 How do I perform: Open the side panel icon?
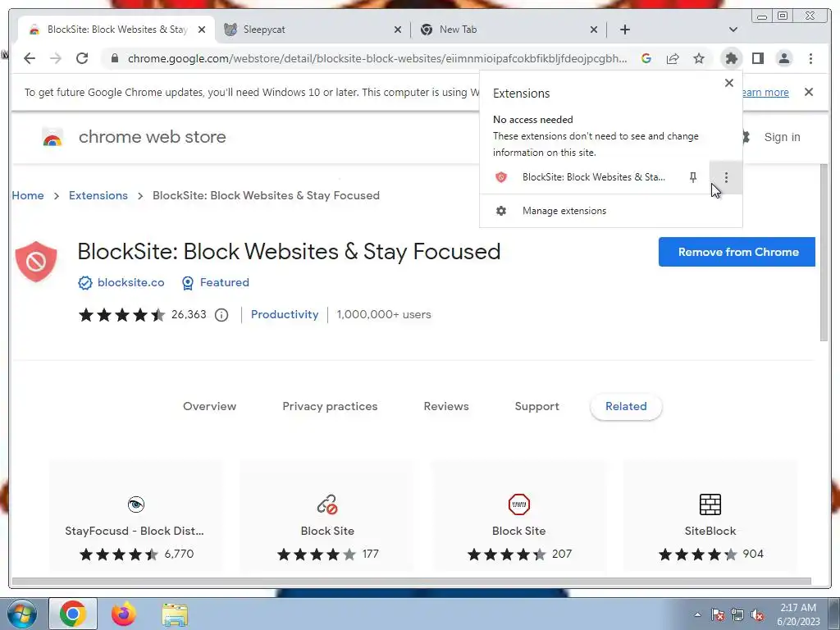(757, 58)
